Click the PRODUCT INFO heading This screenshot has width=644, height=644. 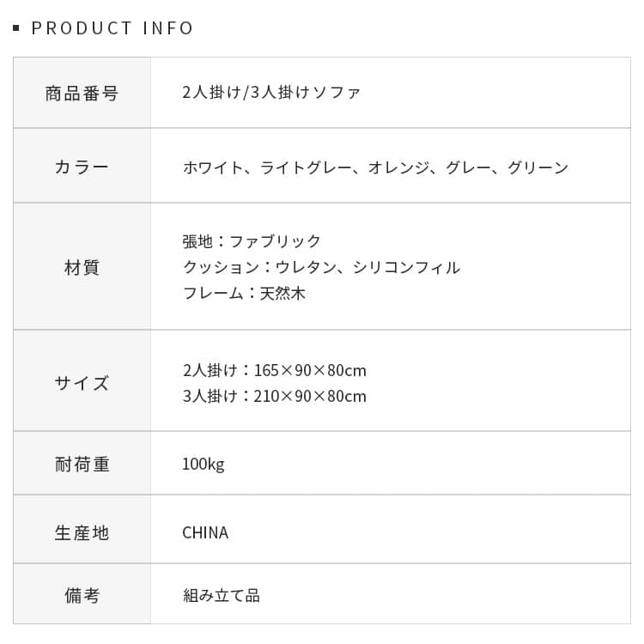point(112,28)
